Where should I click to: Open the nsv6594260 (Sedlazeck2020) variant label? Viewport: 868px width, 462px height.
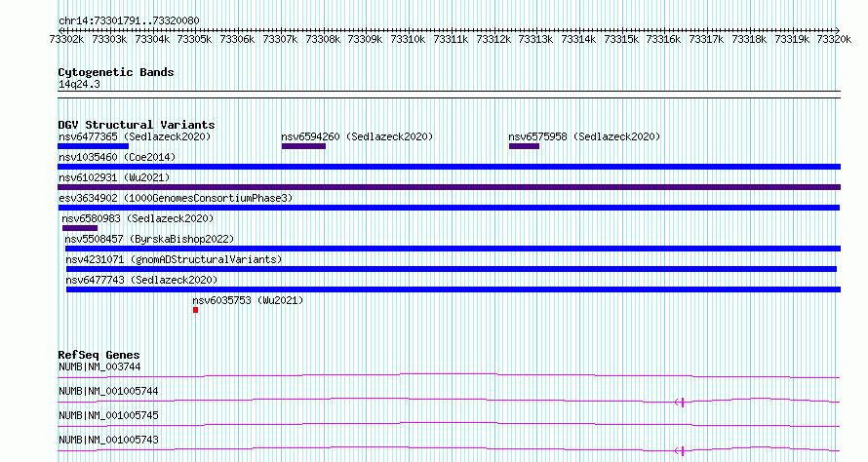click(357, 136)
